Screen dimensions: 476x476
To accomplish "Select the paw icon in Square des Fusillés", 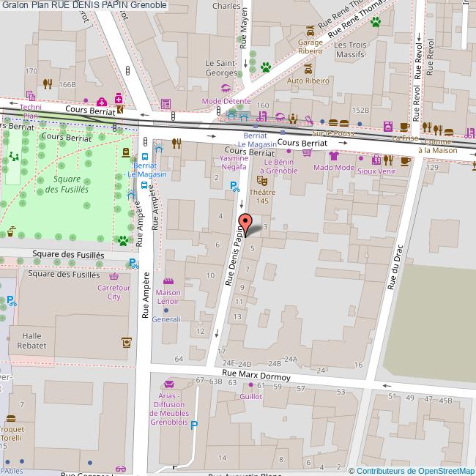I will click(x=123, y=239).
